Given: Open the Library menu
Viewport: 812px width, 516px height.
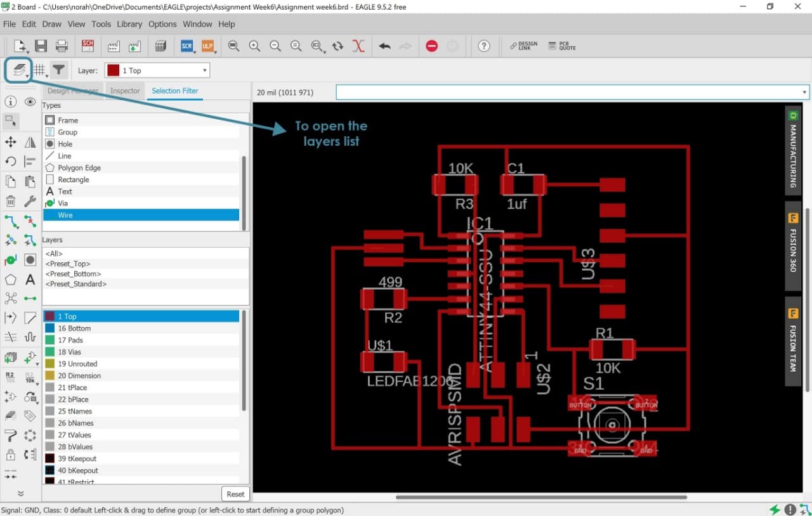Looking at the screenshot, I should pos(129,24).
